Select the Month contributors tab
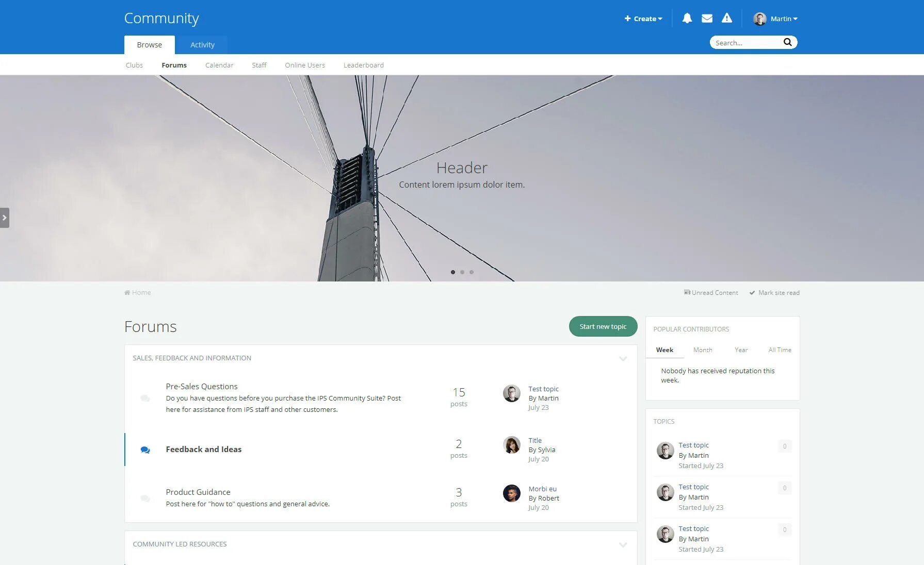This screenshot has width=924, height=565. [703, 350]
